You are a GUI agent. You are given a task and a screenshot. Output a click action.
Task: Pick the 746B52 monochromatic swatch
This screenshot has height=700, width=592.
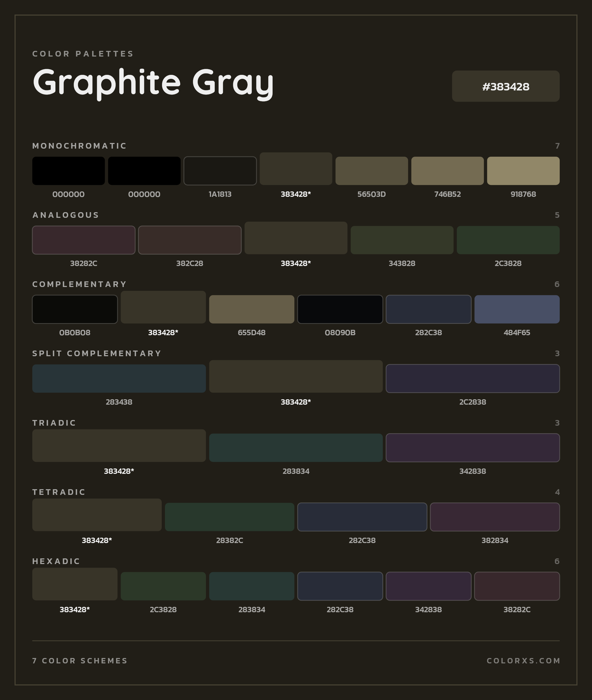[447, 170]
